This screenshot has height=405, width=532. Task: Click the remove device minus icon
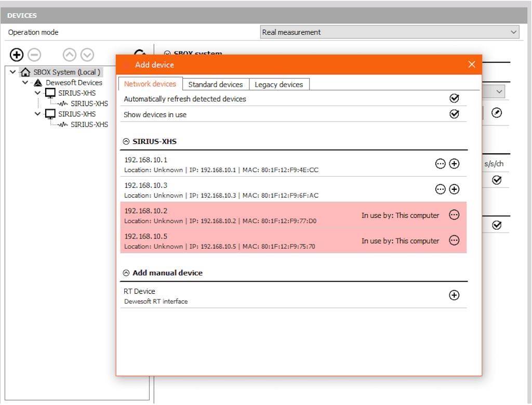(34, 55)
